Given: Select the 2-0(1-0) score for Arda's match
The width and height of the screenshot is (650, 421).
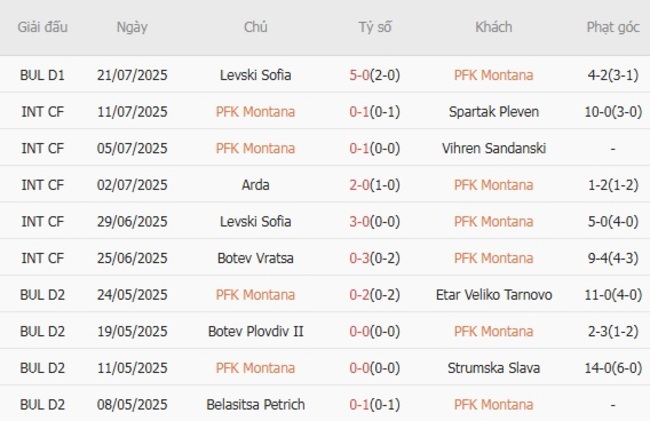Looking at the screenshot, I should 375,185.
